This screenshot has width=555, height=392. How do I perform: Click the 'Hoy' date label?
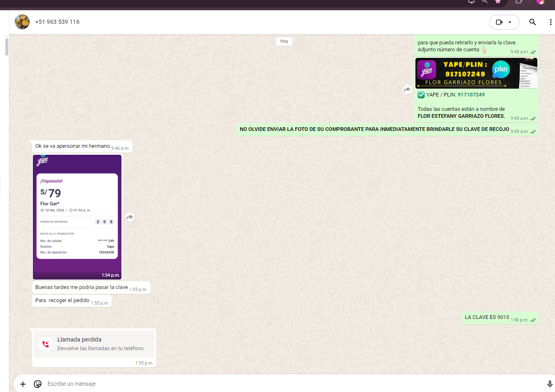pyautogui.click(x=284, y=41)
